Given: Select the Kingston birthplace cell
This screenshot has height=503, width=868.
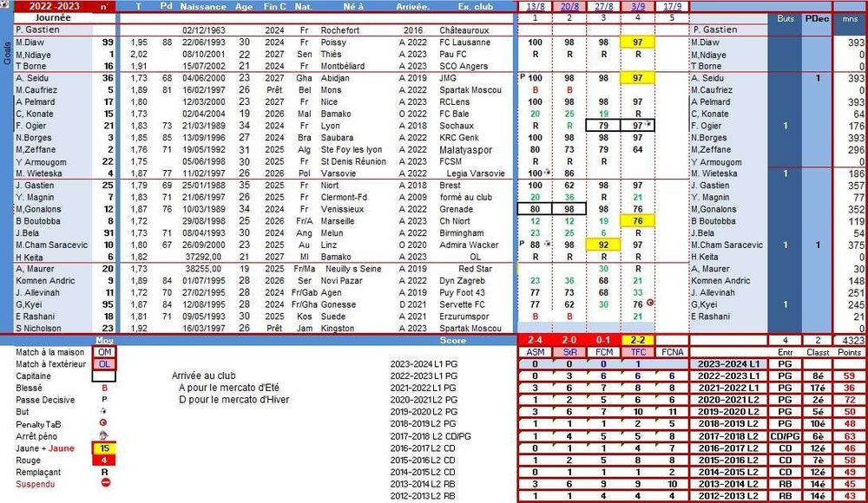Looking at the screenshot, I should click(337, 328).
